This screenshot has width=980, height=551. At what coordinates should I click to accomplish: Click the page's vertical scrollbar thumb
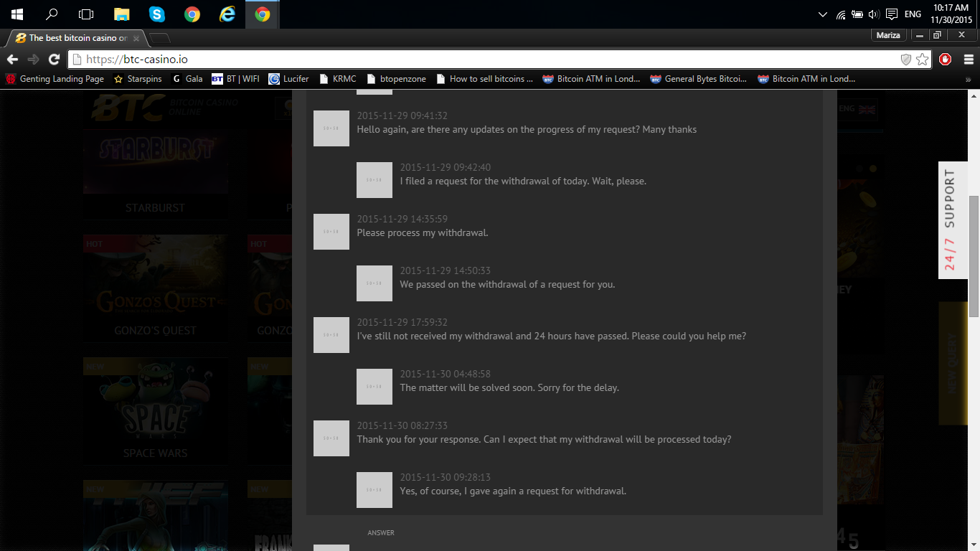[974, 256]
